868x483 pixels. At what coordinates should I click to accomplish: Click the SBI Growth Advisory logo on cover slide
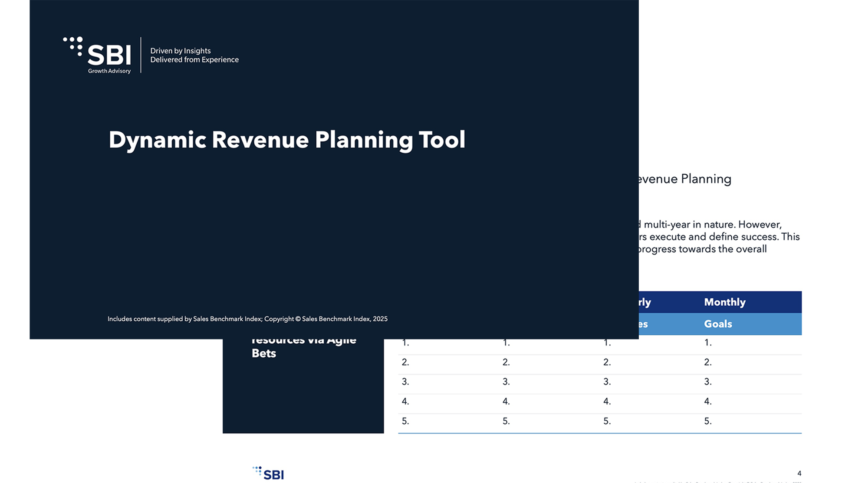(97, 55)
